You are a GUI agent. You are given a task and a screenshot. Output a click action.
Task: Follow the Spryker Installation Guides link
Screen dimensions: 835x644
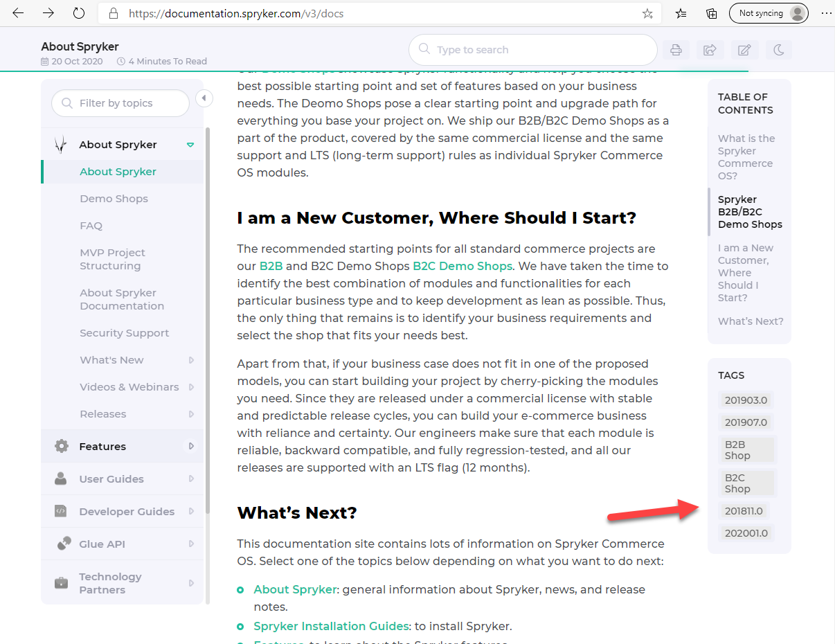click(x=331, y=626)
